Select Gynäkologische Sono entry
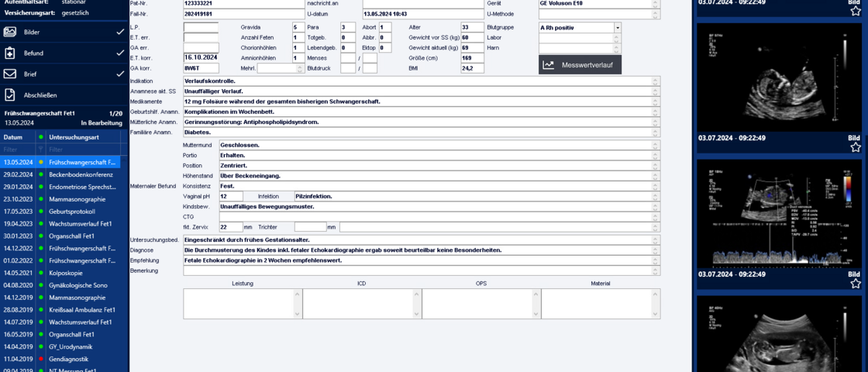 [x=60, y=285]
